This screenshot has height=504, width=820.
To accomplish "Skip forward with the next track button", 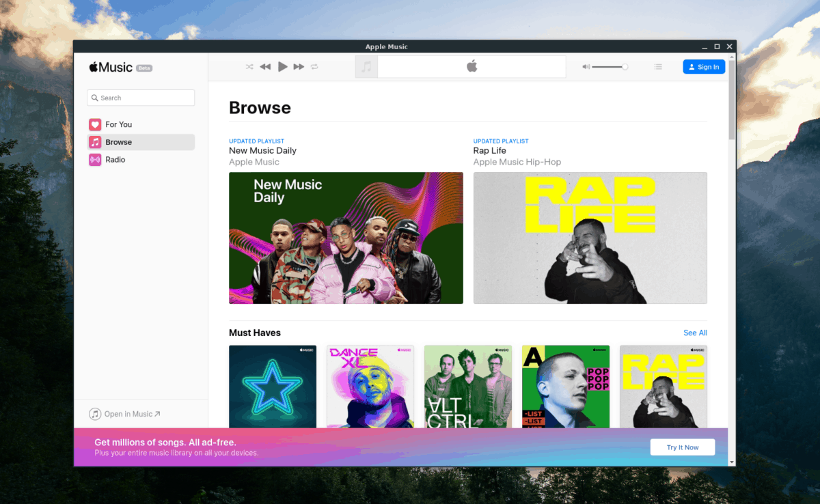I will pos(299,67).
